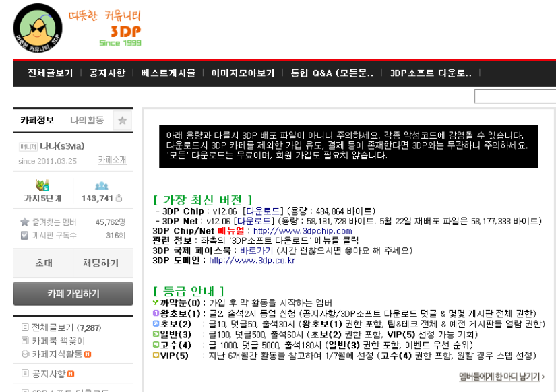556x392 pixels.
Task: Open 카페북 책꽂이 in the sidebar
Action: (x=59, y=341)
